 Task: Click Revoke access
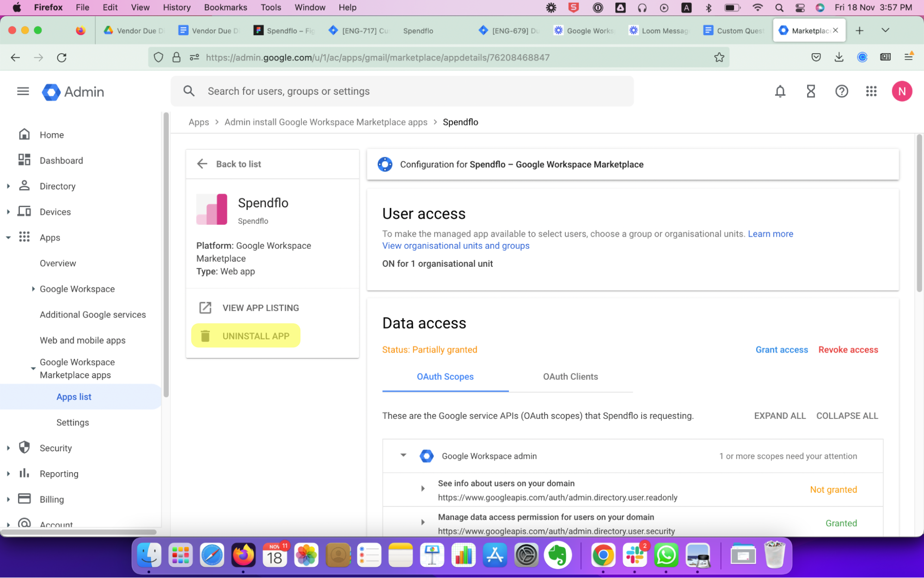[848, 350]
